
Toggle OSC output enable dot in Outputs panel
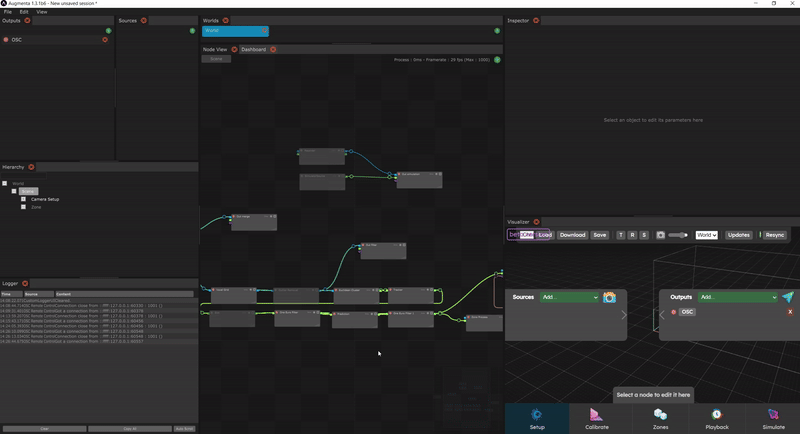click(x=6, y=40)
